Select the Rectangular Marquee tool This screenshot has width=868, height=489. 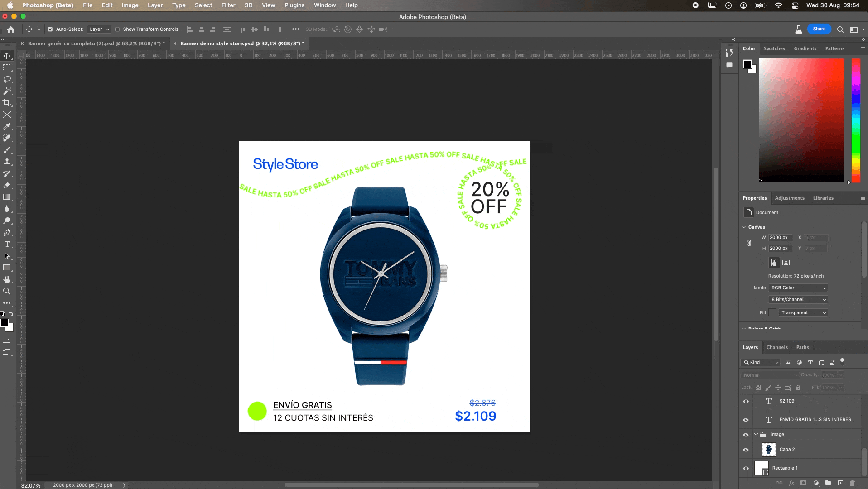(x=7, y=67)
